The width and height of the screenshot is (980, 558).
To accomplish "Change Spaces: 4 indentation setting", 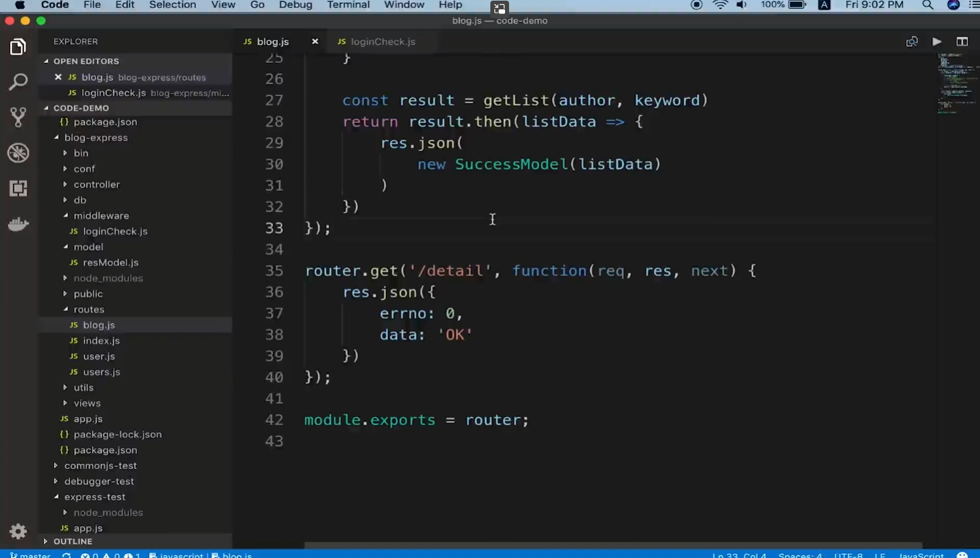I will (x=800, y=555).
